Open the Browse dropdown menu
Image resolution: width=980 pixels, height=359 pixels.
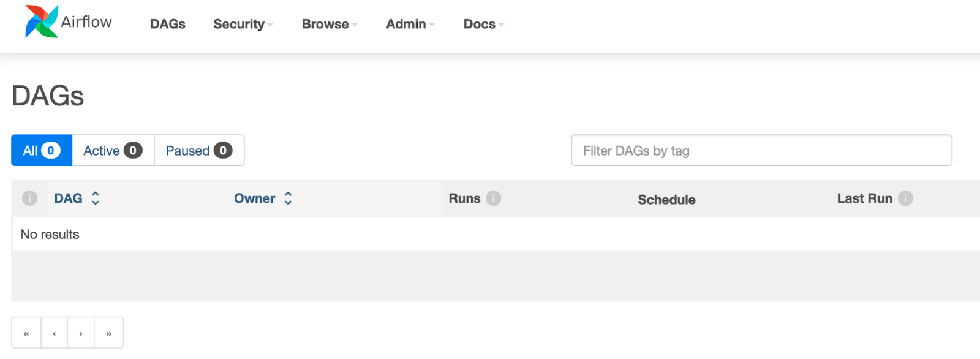point(330,25)
